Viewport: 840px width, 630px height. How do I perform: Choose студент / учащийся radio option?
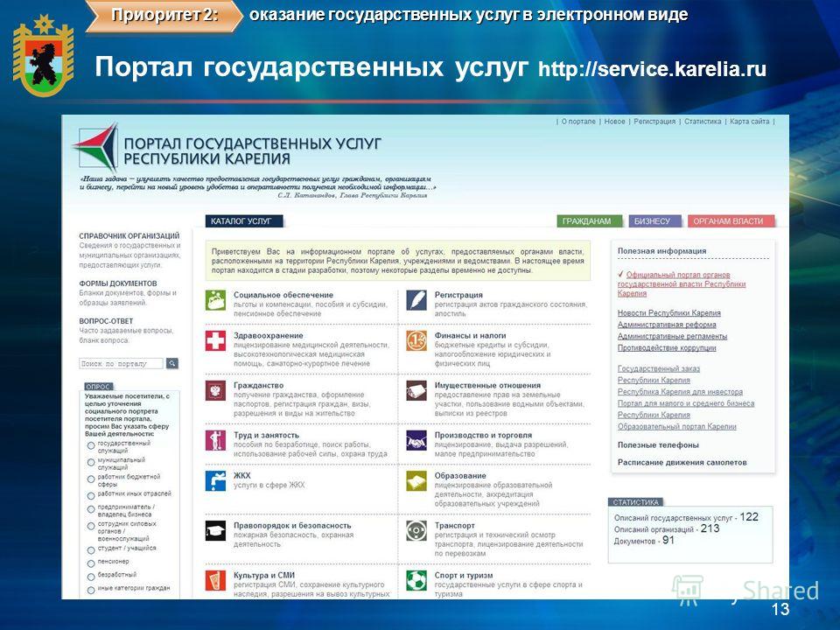click(91, 549)
